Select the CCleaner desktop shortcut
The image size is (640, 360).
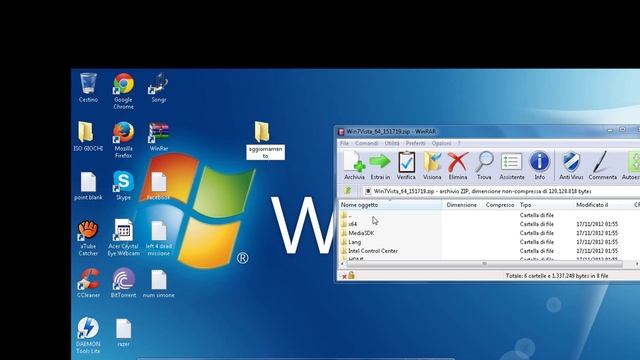88,283
